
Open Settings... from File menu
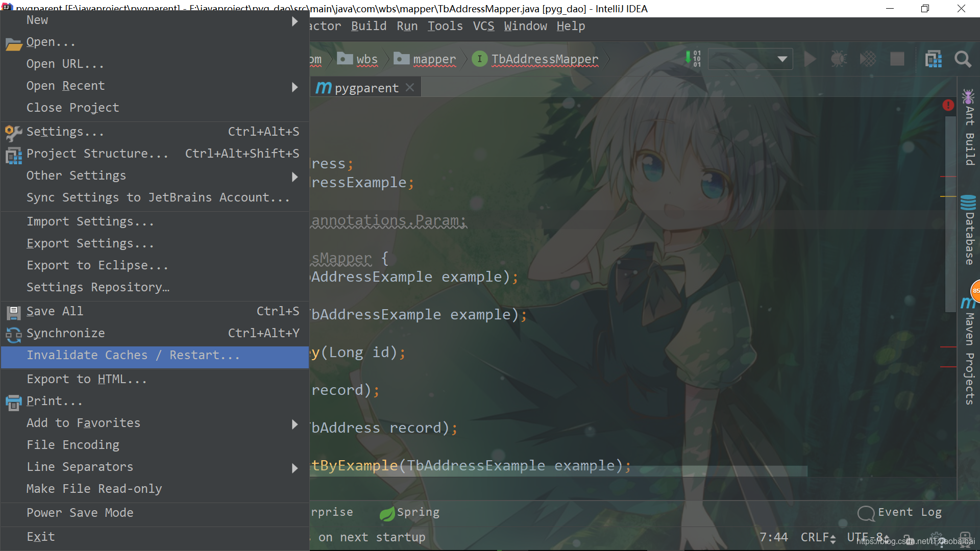(x=155, y=132)
